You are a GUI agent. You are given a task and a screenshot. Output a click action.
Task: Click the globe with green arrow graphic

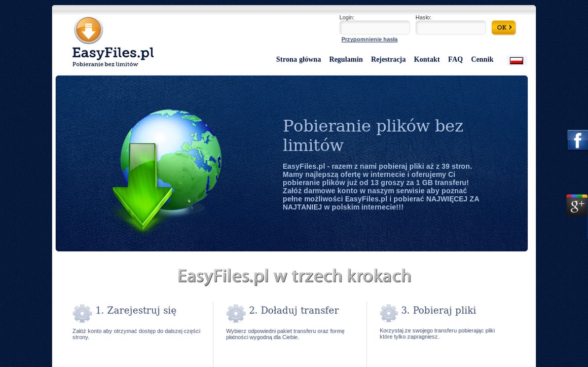[167, 167]
